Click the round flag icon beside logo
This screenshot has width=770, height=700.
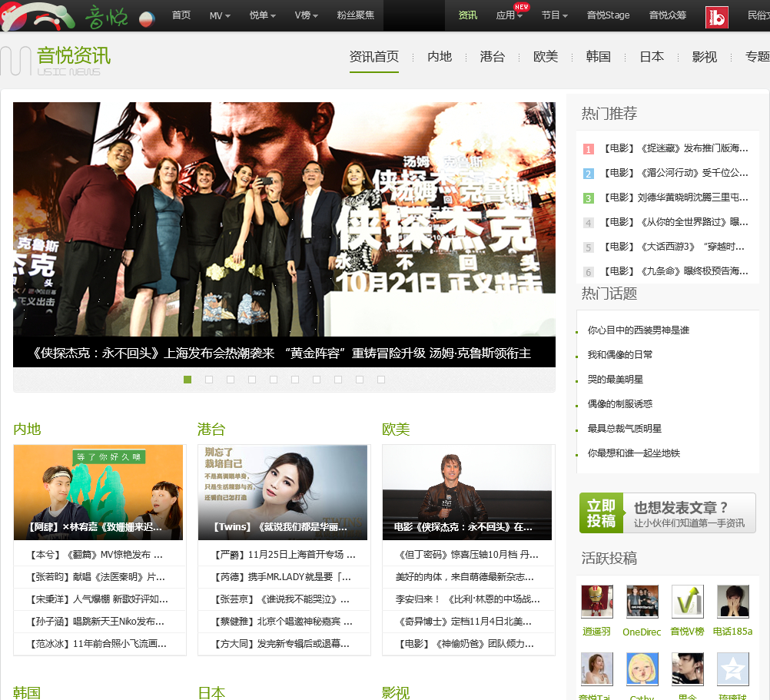pyautogui.click(x=147, y=18)
